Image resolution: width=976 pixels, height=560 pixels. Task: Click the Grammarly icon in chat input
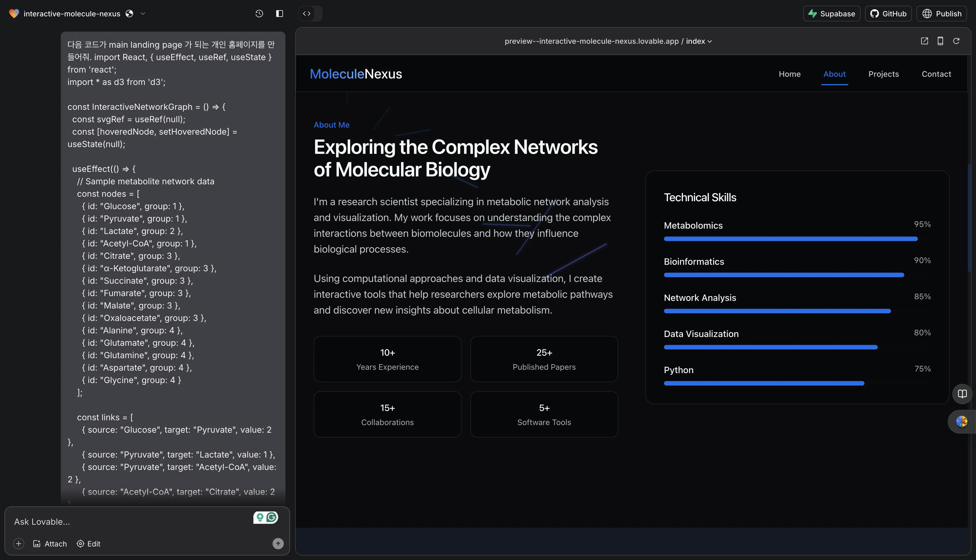[272, 517]
